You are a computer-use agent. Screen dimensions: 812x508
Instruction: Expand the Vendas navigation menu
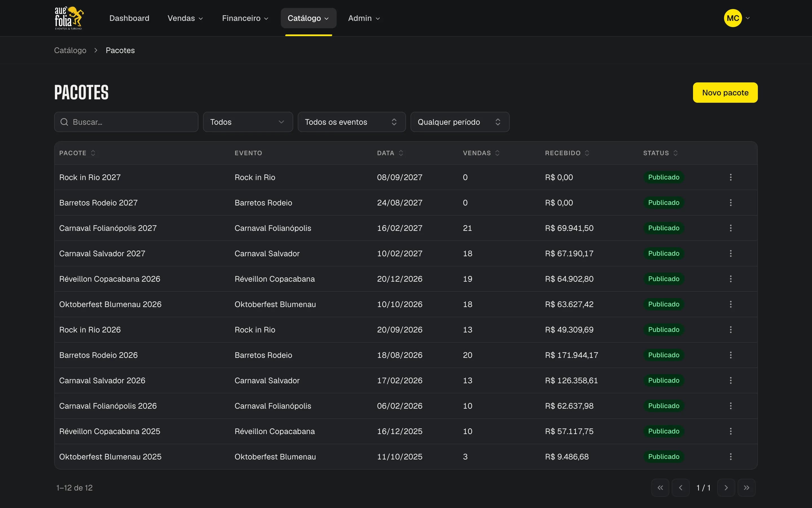pyautogui.click(x=185, y=18)
